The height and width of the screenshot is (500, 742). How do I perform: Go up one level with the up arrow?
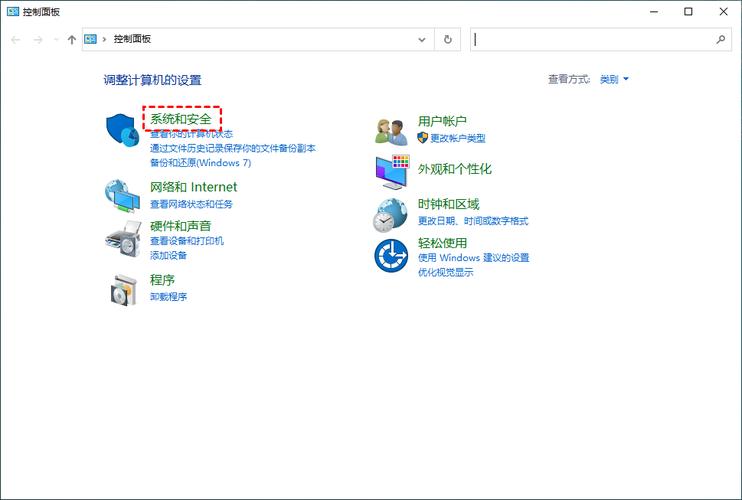pos(71,40)
